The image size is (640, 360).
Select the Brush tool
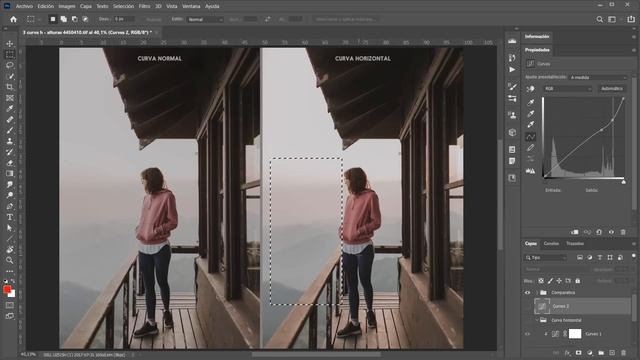pos(10,130)
